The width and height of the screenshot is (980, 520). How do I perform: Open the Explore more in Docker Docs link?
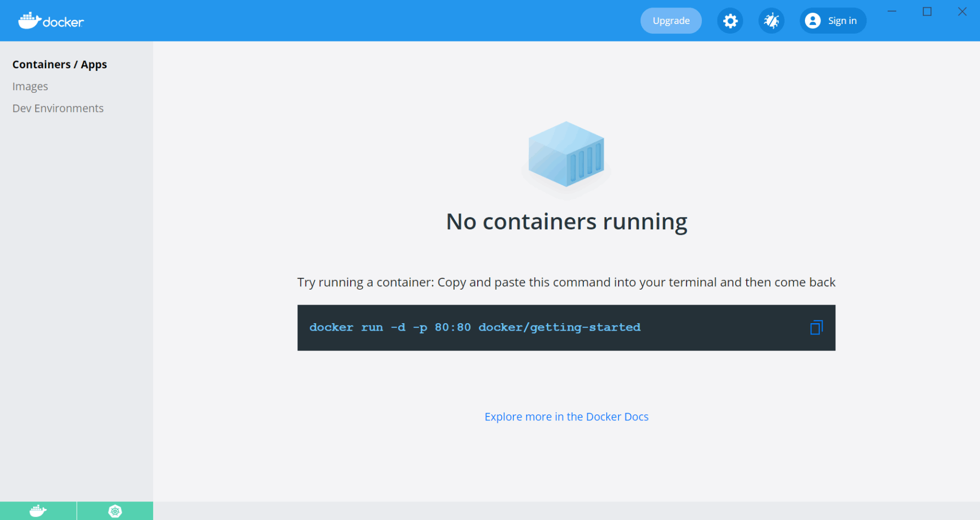pos(566,417)
